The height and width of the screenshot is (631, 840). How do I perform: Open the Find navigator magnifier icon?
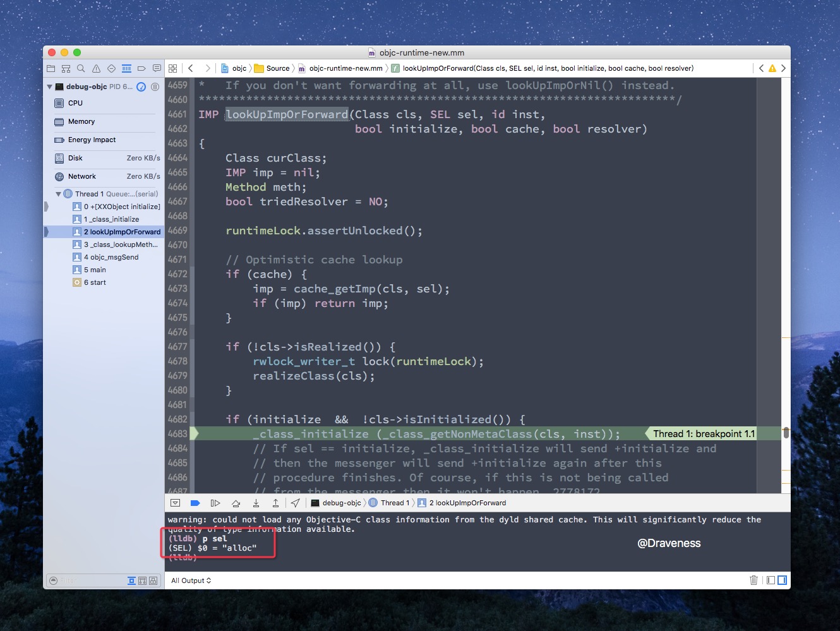pos(81,68)
